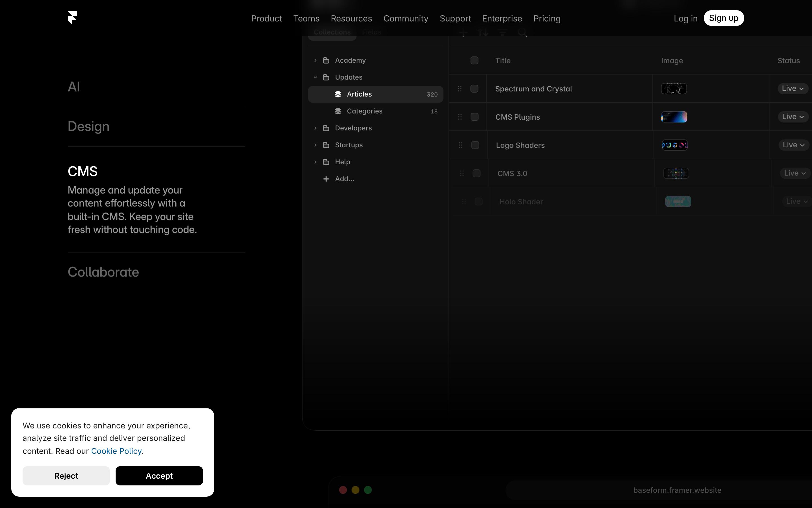Click the Help folder icon

[x=326, y=162]
